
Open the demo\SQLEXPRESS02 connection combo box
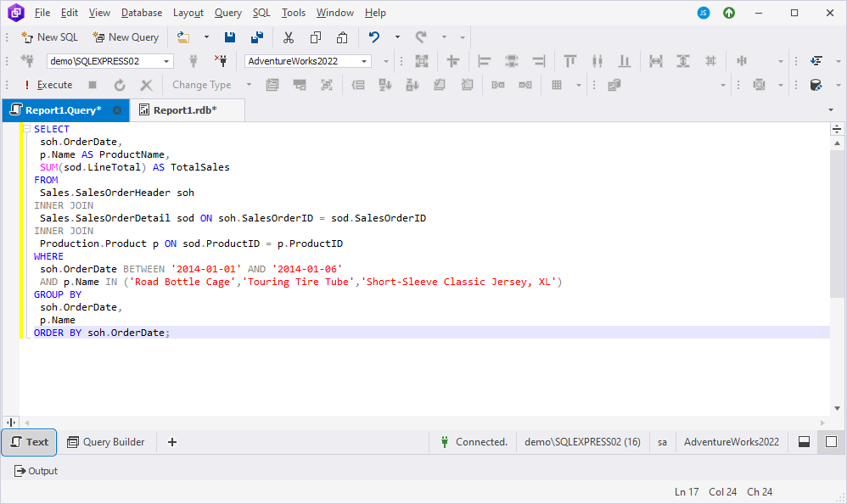110,61
